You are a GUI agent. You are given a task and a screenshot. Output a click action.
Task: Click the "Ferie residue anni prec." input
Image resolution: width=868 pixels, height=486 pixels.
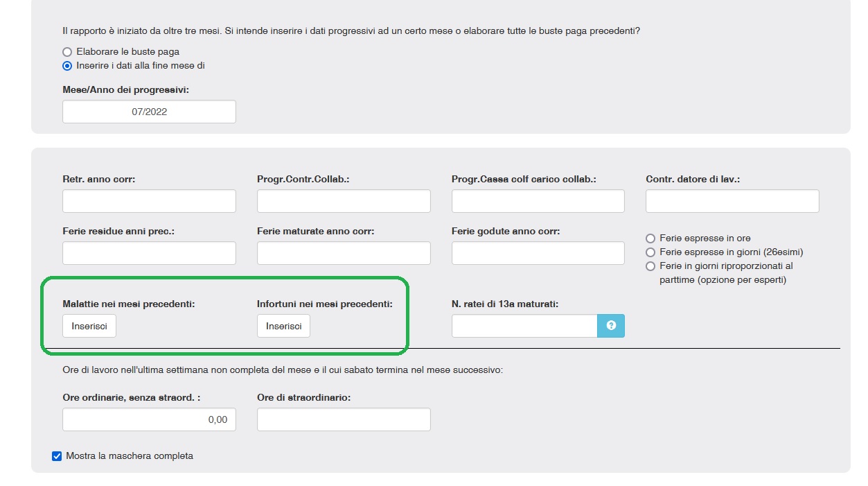pyautogui.click(x=149, y=253)
